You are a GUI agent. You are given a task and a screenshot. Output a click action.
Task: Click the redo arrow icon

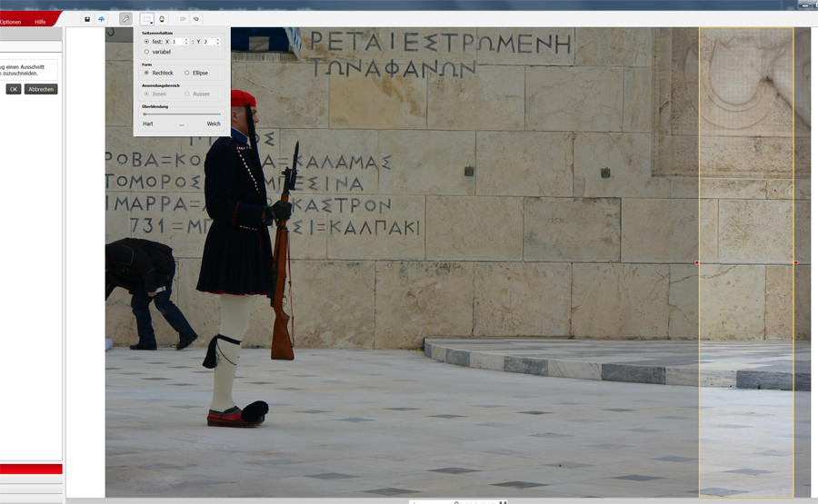[196, 19]
